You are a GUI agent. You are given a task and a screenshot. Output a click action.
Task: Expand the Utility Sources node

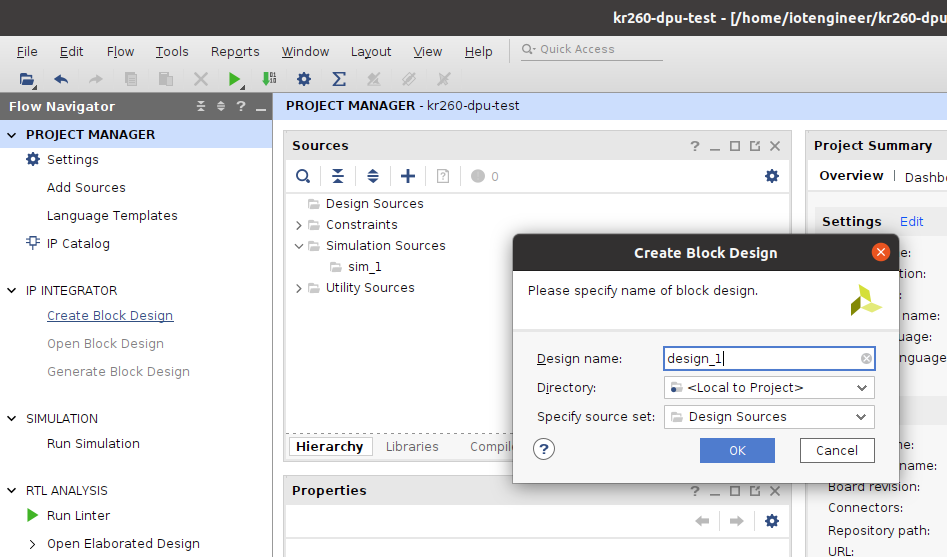click(x=299, y=288)
